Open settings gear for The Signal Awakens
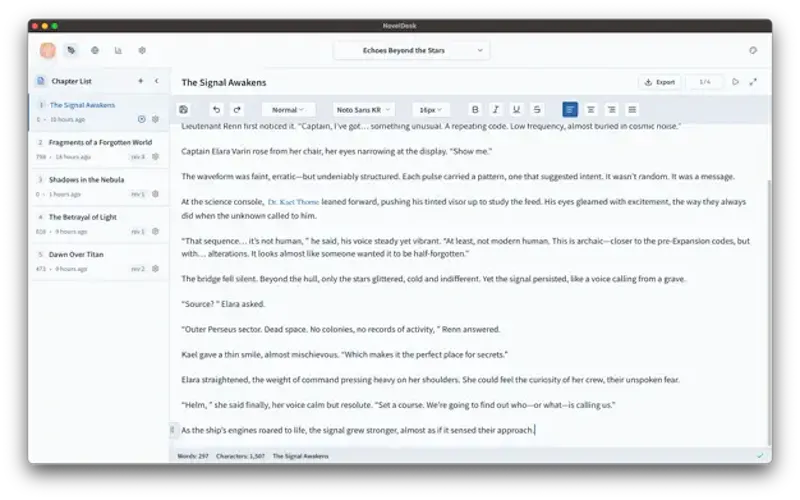 pos(156,119)
